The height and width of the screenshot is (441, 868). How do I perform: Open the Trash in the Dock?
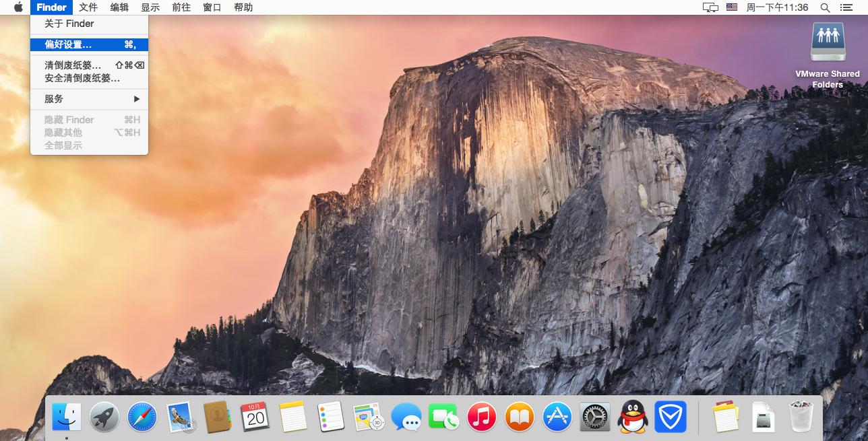801,417
